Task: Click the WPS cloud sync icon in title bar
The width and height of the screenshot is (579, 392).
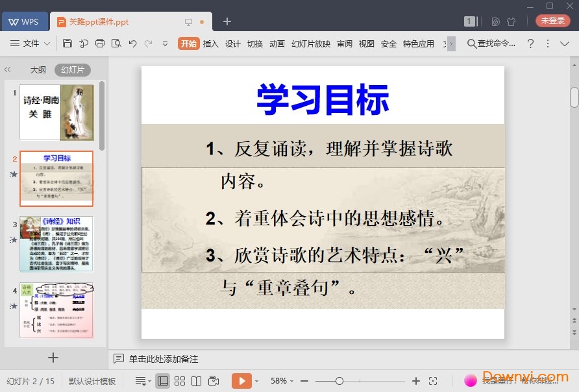Action: 495,22
